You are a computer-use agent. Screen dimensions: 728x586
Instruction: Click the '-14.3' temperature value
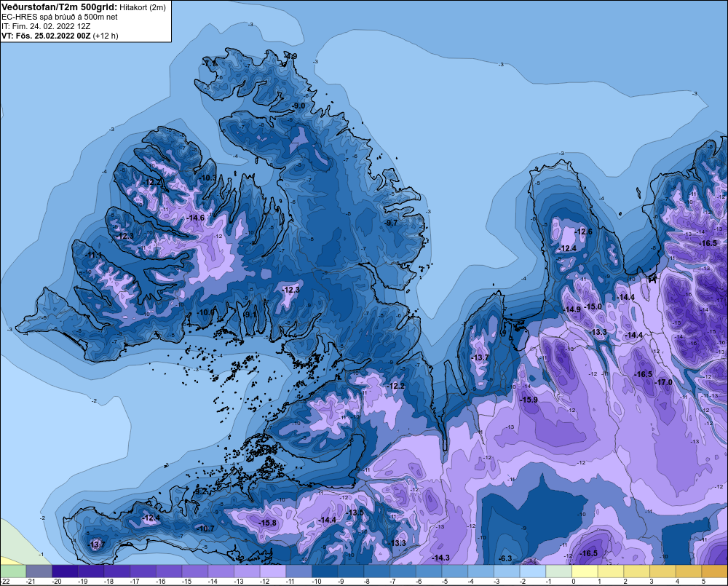point(440,558)
